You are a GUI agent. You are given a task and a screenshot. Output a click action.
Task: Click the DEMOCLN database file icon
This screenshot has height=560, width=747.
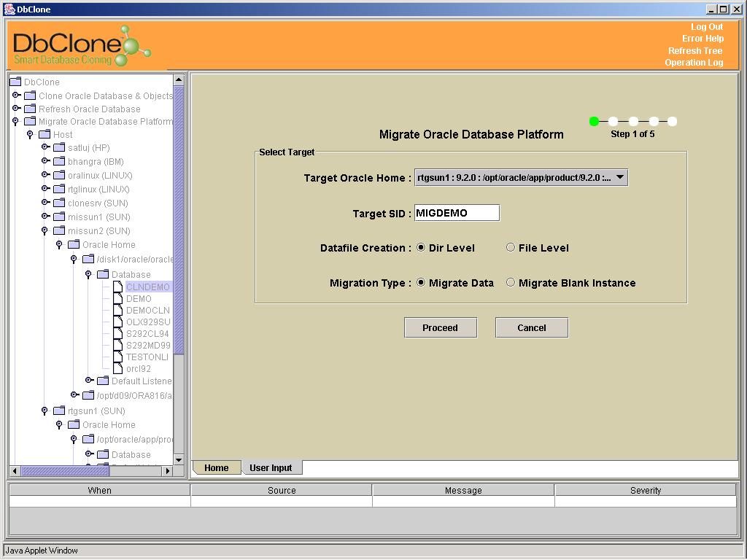coord(117,310)
